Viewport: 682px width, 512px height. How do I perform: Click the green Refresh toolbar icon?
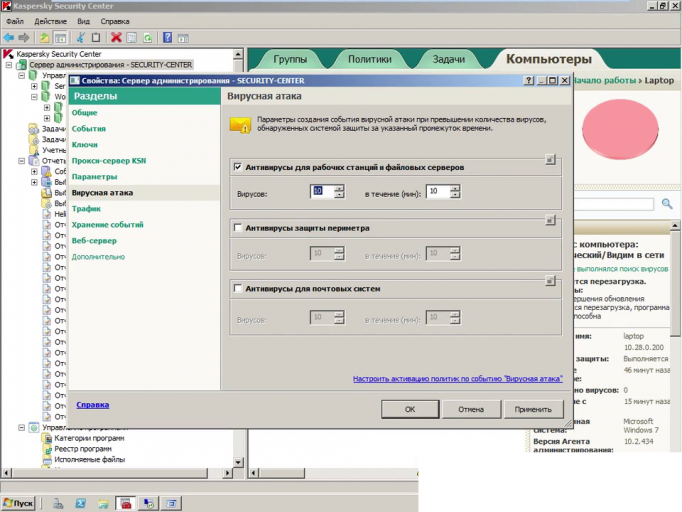(147, 38)
